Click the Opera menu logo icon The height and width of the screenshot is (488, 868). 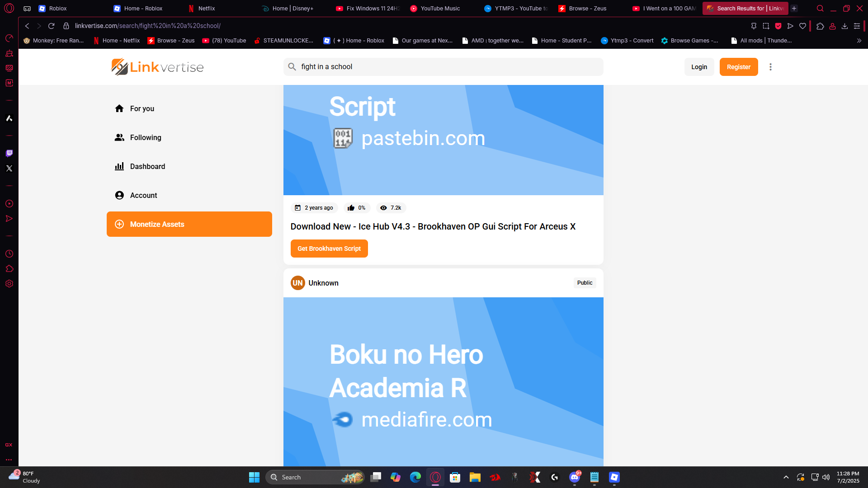tap(9, 8)
